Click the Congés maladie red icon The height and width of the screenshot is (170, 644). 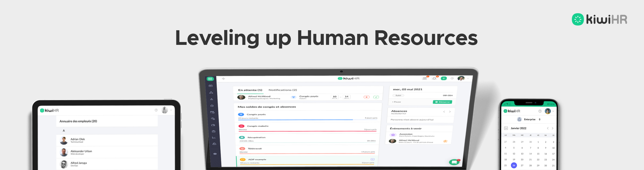pos(241,126)
